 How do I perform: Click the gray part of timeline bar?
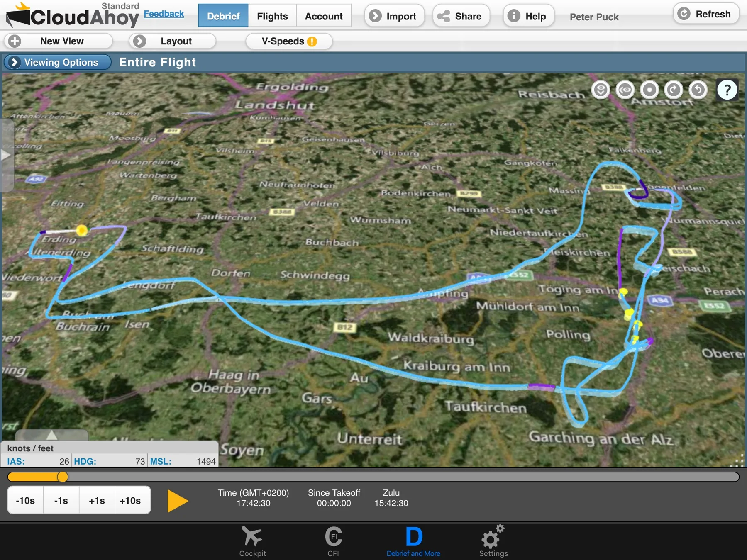click(x=403, y=477)
